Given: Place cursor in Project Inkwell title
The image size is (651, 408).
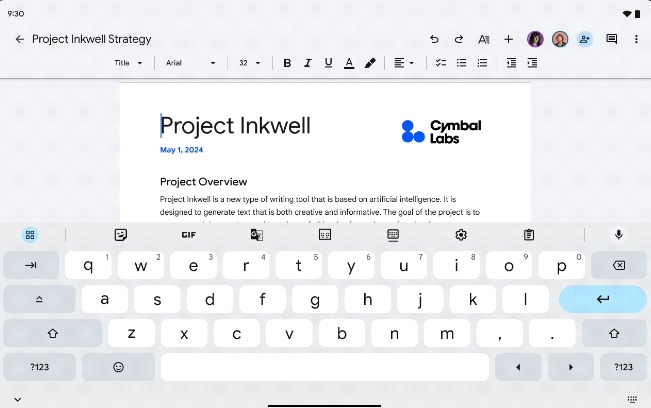Looking at the screenshot, I should coord(235,126).
